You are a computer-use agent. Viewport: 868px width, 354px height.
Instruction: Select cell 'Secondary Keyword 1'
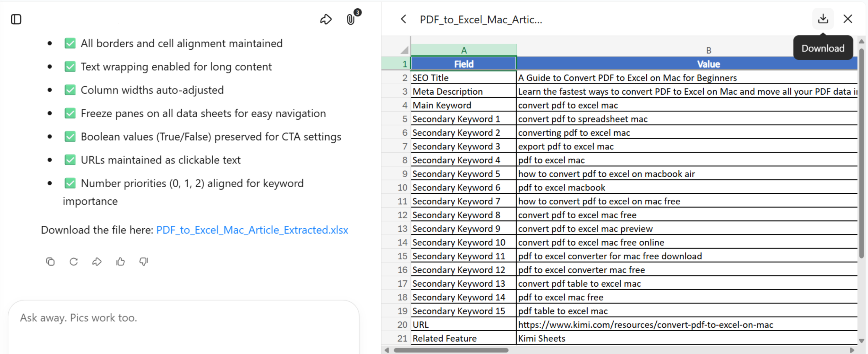(x=464, y=119)
